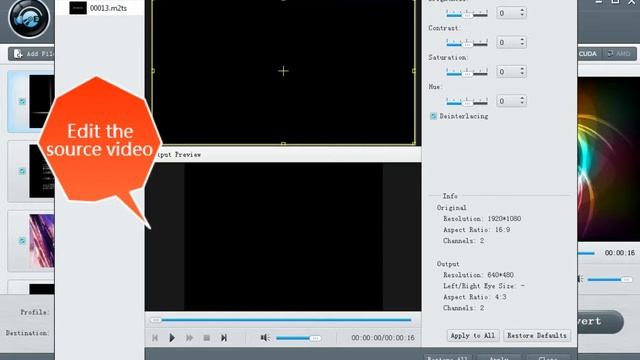The width and height of the screenshot is (640, 360).
Task: Click the 'Resolution: 1920*1080' text
Action: click(482, 219)
